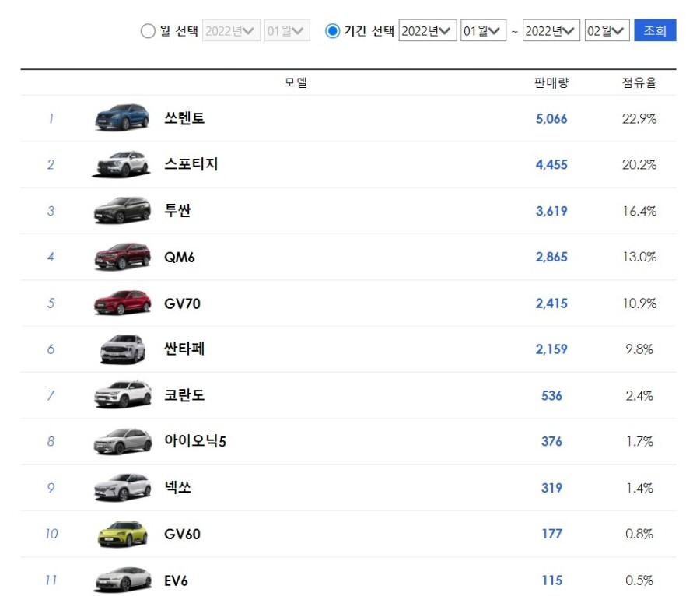The width and height of the screenshot is (700, 596).
Task: Open the period start year 2022년 dropdown
Action: (x=427, y=30)
